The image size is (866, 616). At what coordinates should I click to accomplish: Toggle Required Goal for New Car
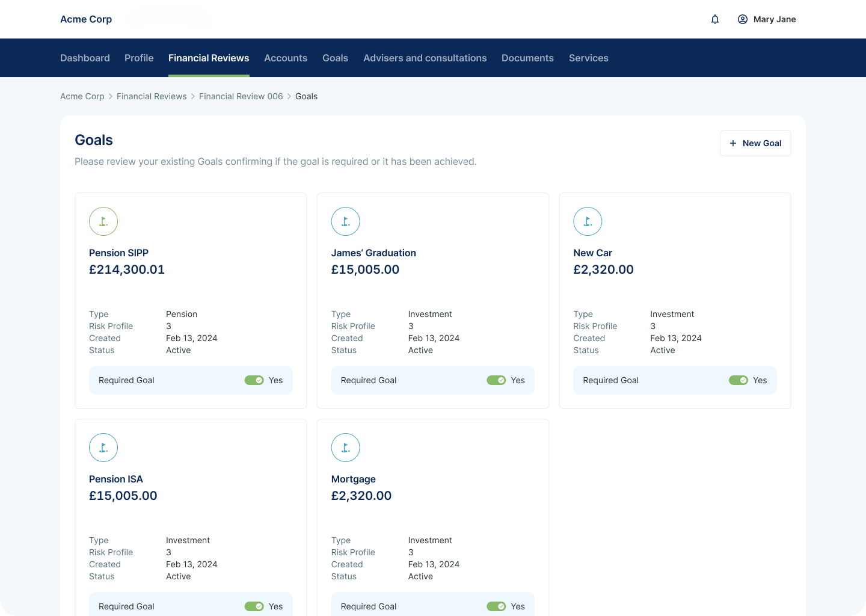pos(739,380)
